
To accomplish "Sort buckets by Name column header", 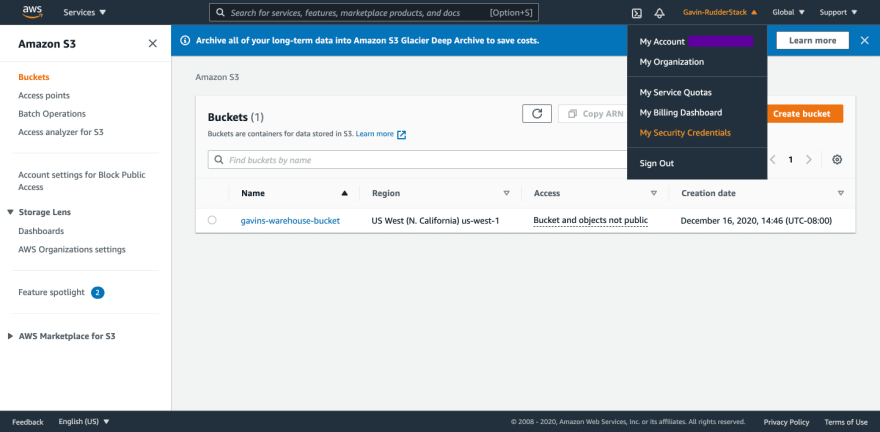I will 253,193.
